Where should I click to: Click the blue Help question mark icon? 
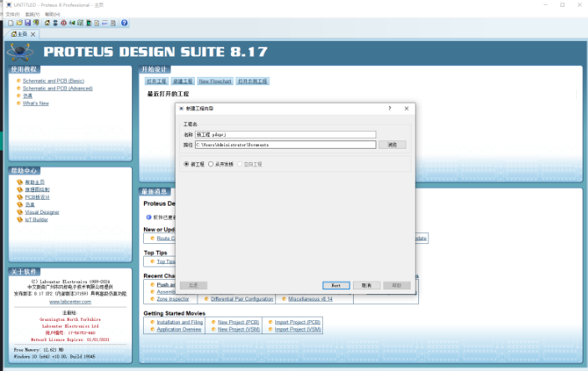(124, 23)
